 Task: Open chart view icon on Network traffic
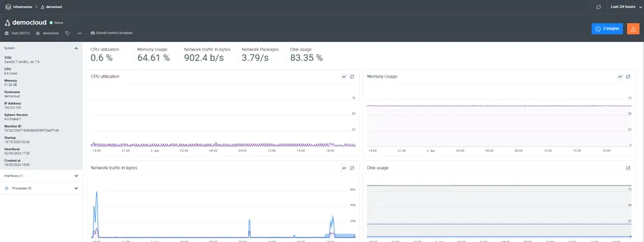(x=344, y=168)
